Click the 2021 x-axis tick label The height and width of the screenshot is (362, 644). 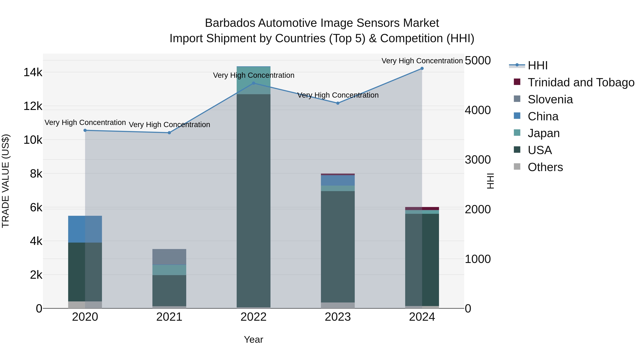[x=169, y=317]
